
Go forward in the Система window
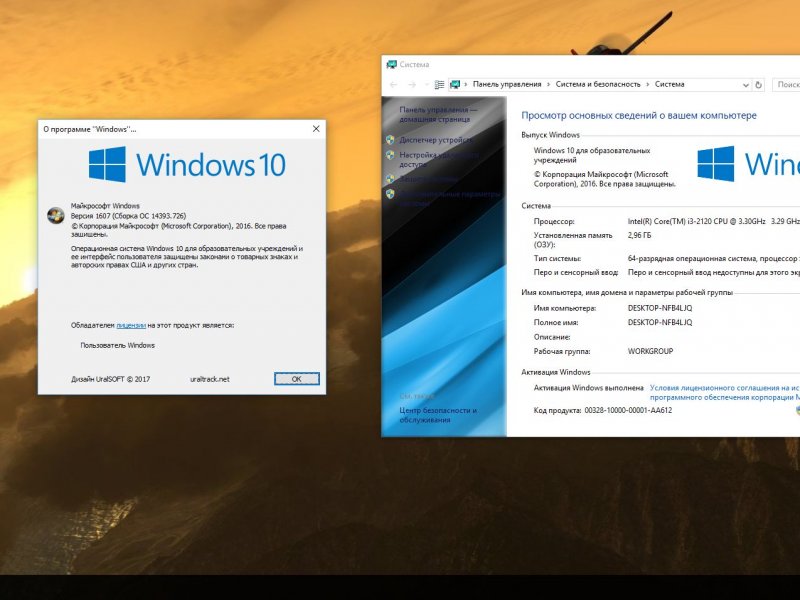coord(412,85)
